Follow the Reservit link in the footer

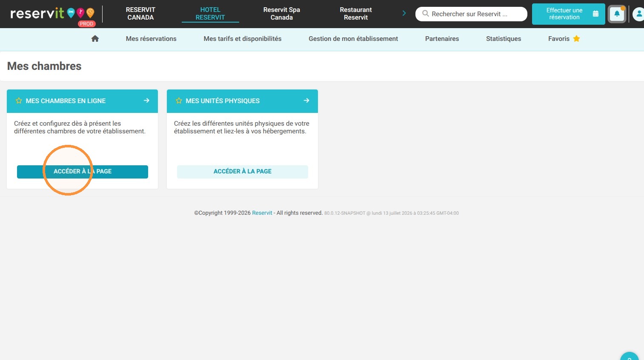pos(262,213)
